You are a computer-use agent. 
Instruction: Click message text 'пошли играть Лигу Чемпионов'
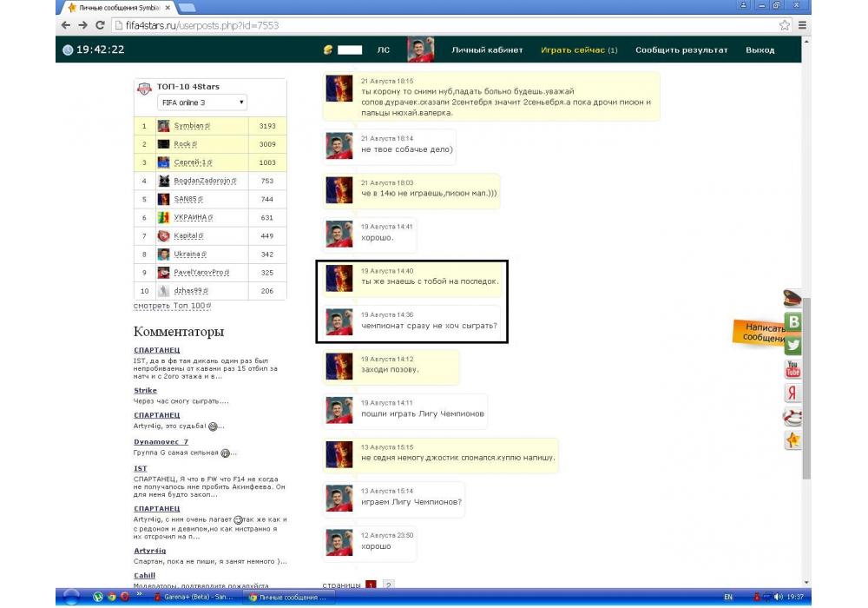[x=423, y=413]
